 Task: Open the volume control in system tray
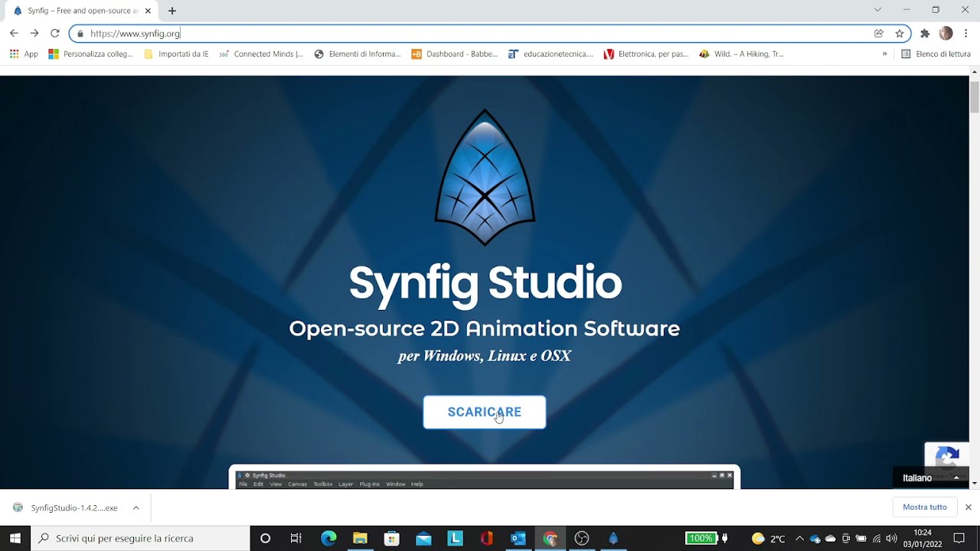[891, 539]
